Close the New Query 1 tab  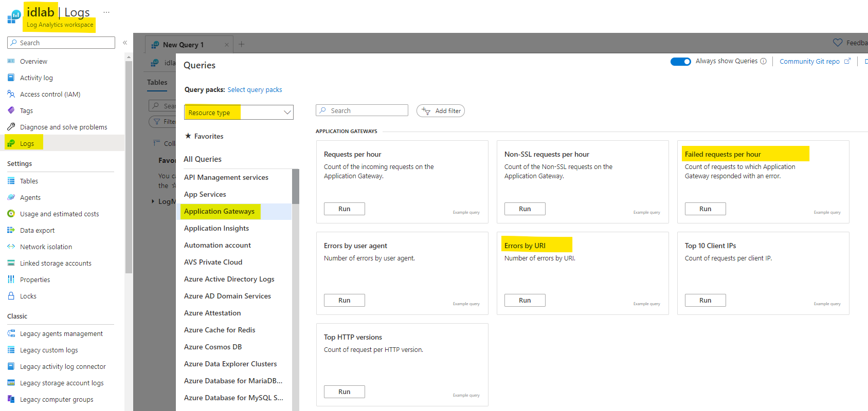tap(227, 45)
